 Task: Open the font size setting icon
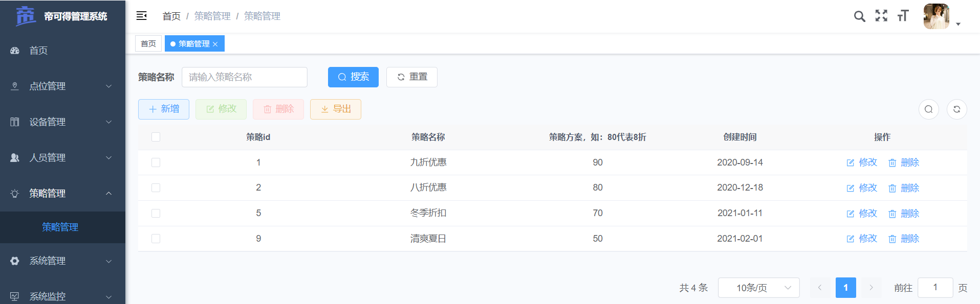(x=903, y=16)
